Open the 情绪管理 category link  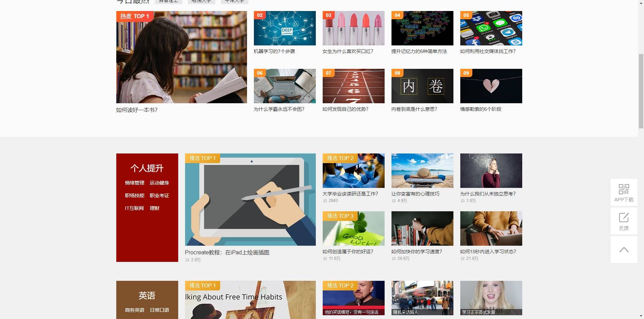point(135,183)
